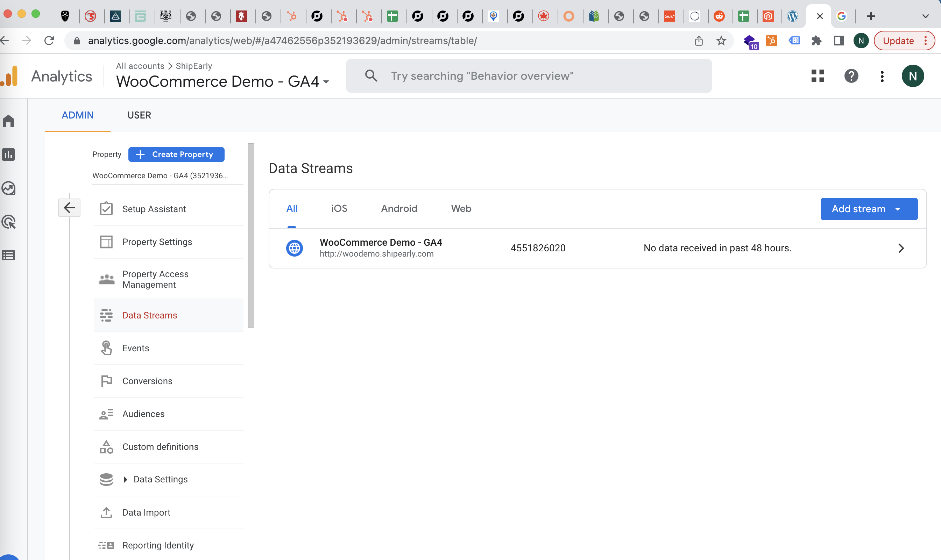941x560 pixels.
Task: Close the current browser tab
Action: tap(820, 16)
